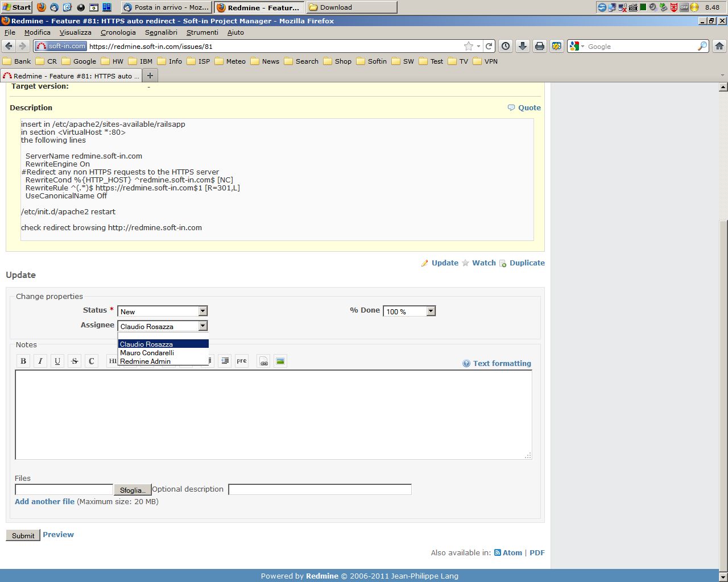Click the Submit button
The height and width of the screenshot is (582, 728).
coord(23,535)
